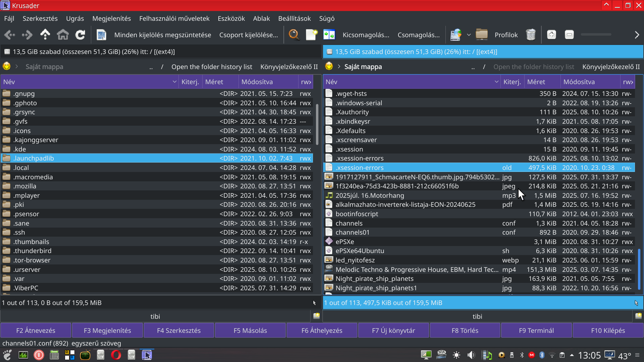Select the bootinfoscript file
Image resolution: width=644 pixels, height=362 pixels.
pos(479,214)
